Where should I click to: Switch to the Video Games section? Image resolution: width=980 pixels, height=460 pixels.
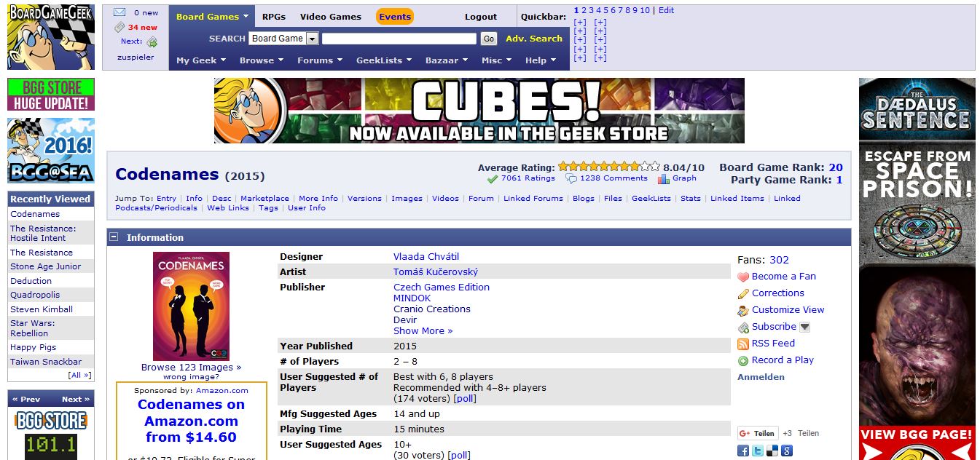[x=331, y=17]
